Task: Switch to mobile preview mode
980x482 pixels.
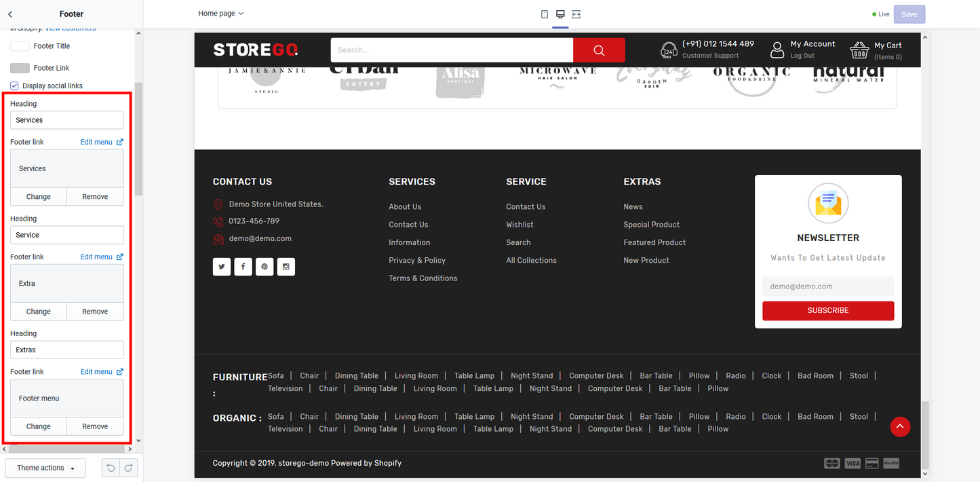Action: click(544, 14)
